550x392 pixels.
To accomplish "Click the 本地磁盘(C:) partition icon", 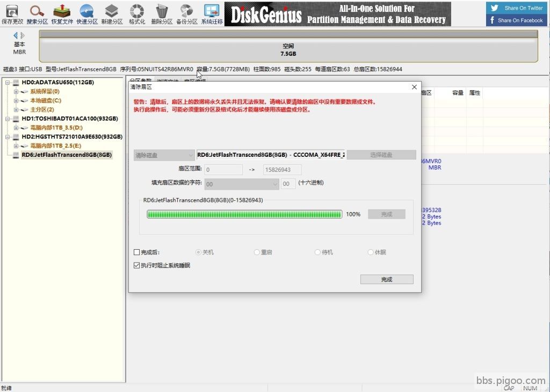I will (x=24, y=100).
